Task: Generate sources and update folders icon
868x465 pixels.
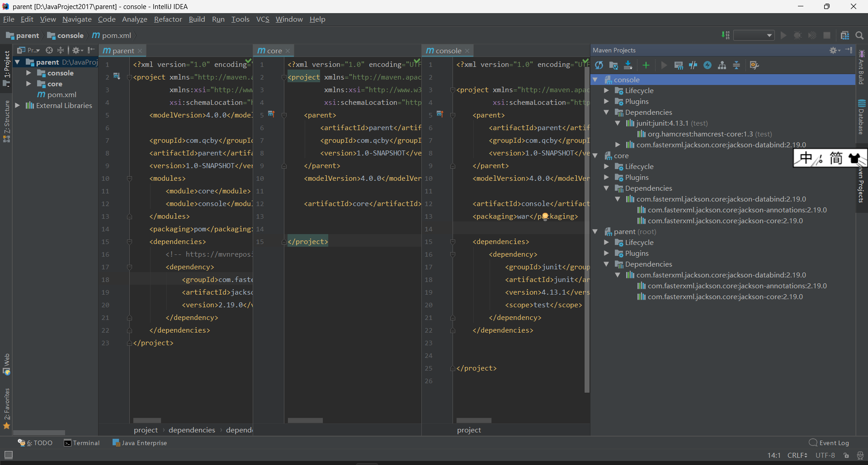Action: coord(613,66)
